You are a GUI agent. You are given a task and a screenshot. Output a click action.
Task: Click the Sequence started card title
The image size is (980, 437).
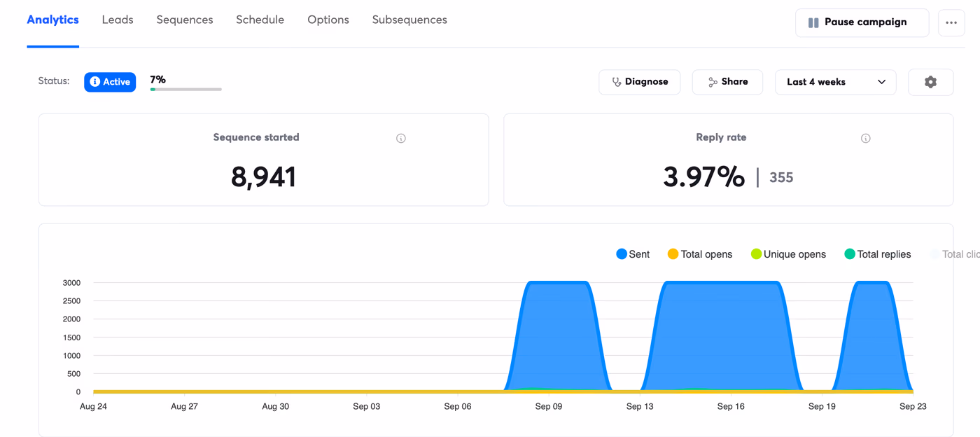[256, 137]
